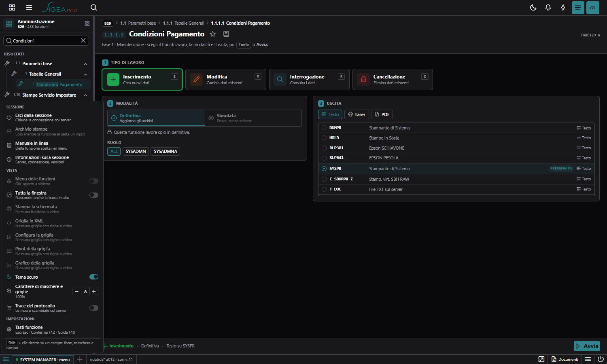Select the T_DOC radio button
This screenshot has height=364, width=607.
pyautogui.click(x=324, y=189)
